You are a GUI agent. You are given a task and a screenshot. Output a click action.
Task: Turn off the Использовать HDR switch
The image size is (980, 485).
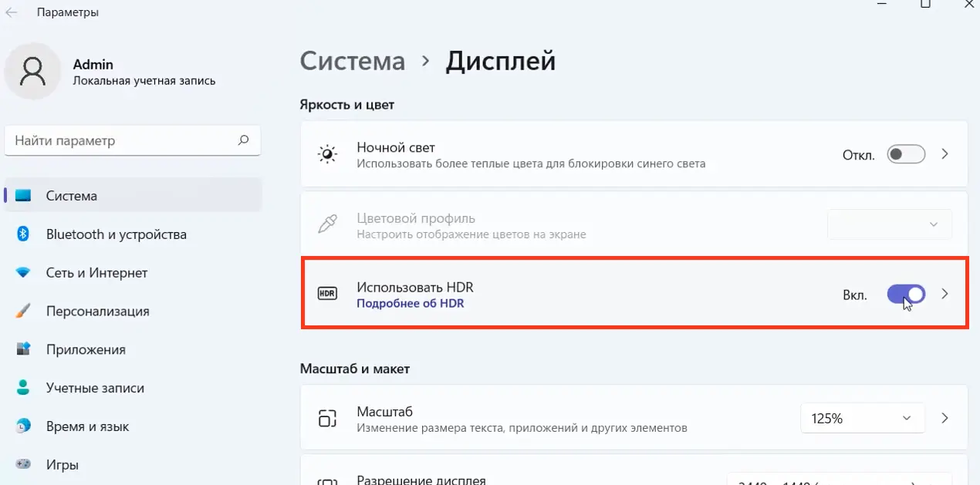tap(906, 294)
